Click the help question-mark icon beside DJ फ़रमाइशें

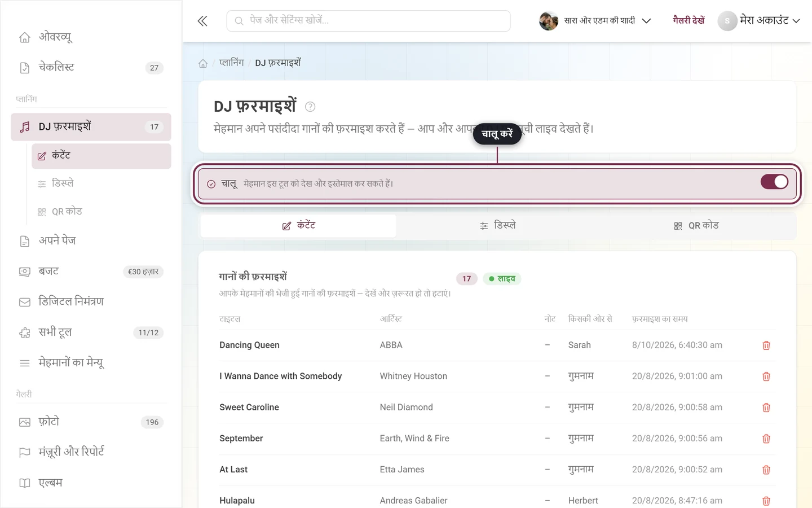click(x=310, y=107)
